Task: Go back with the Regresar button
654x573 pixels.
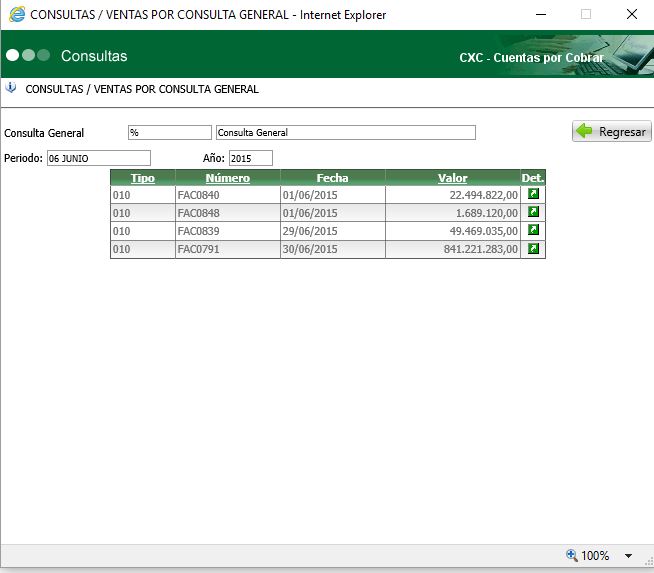Action: pyautogui.click(x=611, y=131)
